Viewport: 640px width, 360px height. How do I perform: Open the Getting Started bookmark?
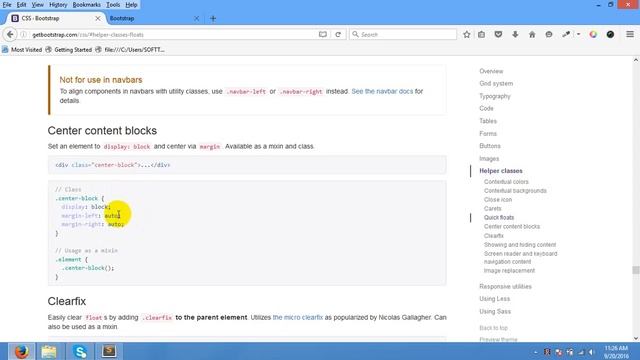coord(69,50)
